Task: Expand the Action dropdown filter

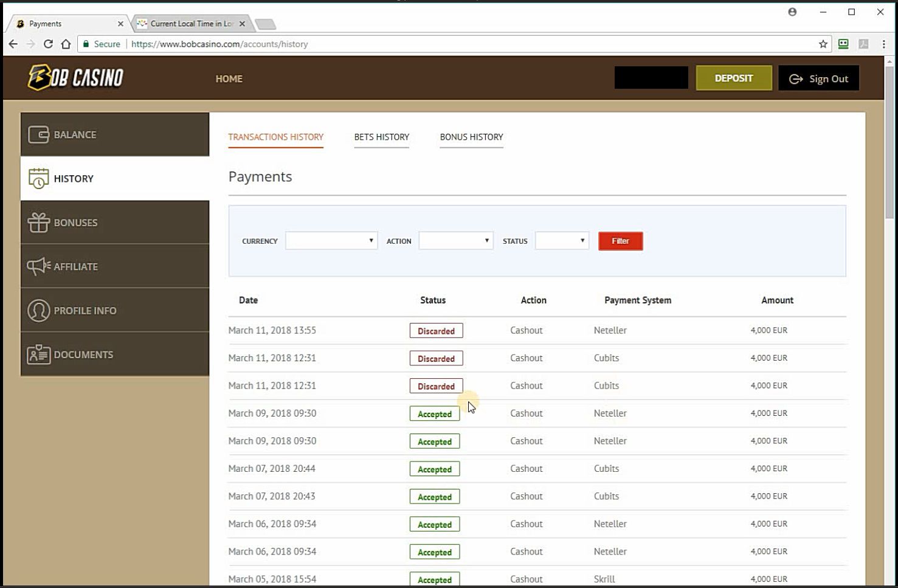Action: click(x=456, y=241)
